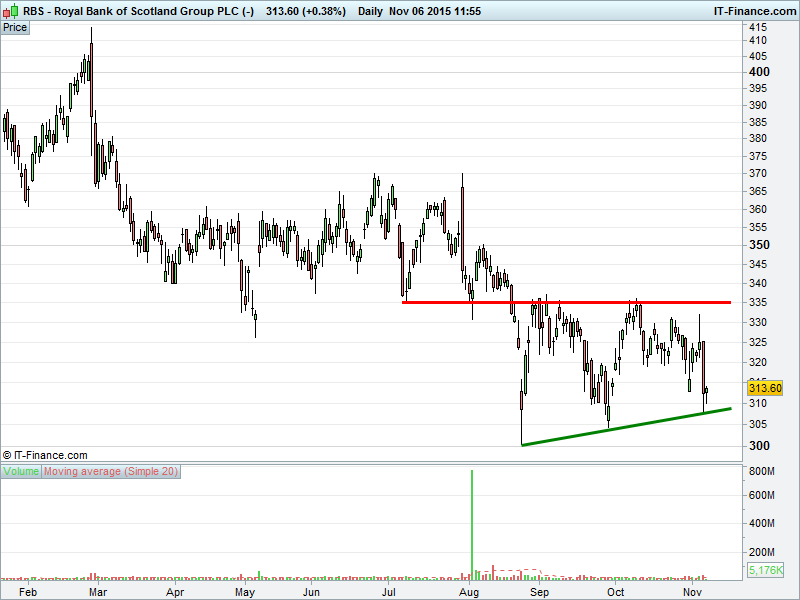Click the green 5,176K volume tag
Screen dimensions: 800x600
pos(764,570)
